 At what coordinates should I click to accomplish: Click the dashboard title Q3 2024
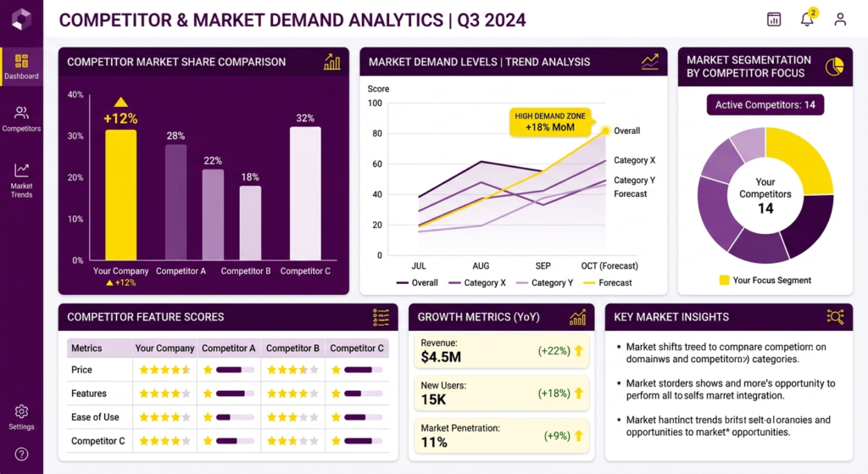pyautogui.click(x=491, y=20)
